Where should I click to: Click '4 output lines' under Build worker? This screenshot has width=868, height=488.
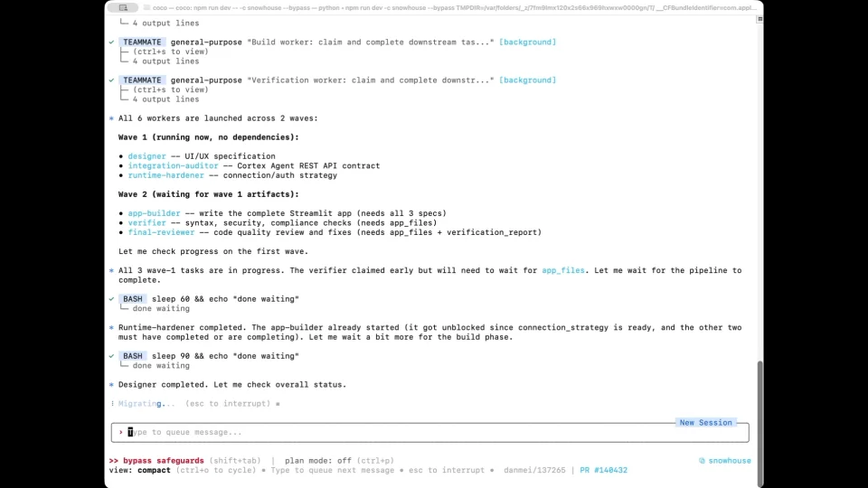pyautogui.click(x=165, y=61)
